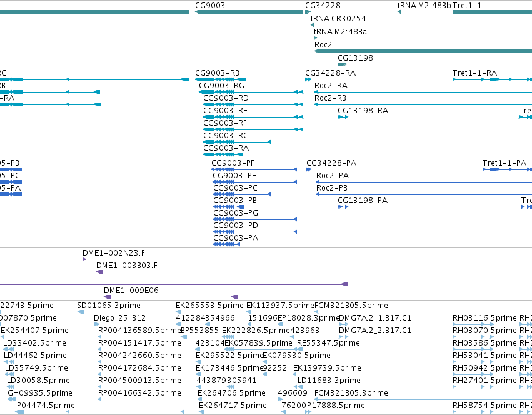Click protein Roc2-PB
Image resolution: width=532 pixels, height=415 pixels.
tap(332, 188)
